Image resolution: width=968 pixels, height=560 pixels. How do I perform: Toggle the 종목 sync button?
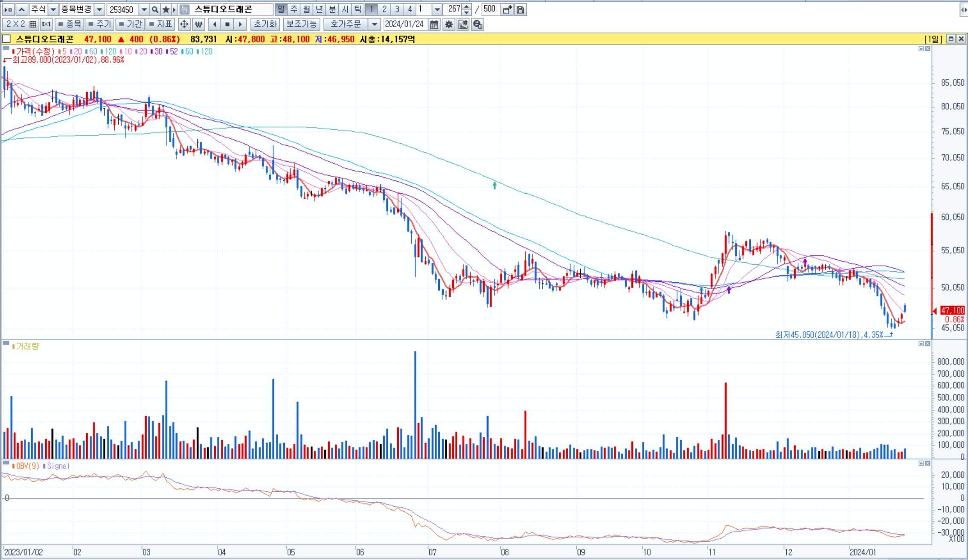pyautogui.click(x=70, y=24)
